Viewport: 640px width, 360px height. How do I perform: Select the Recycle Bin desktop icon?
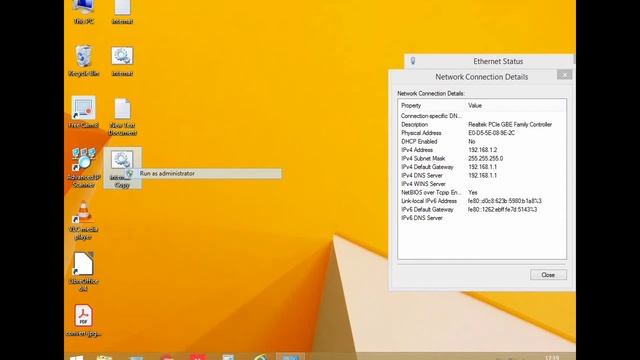tap(84, 60)
